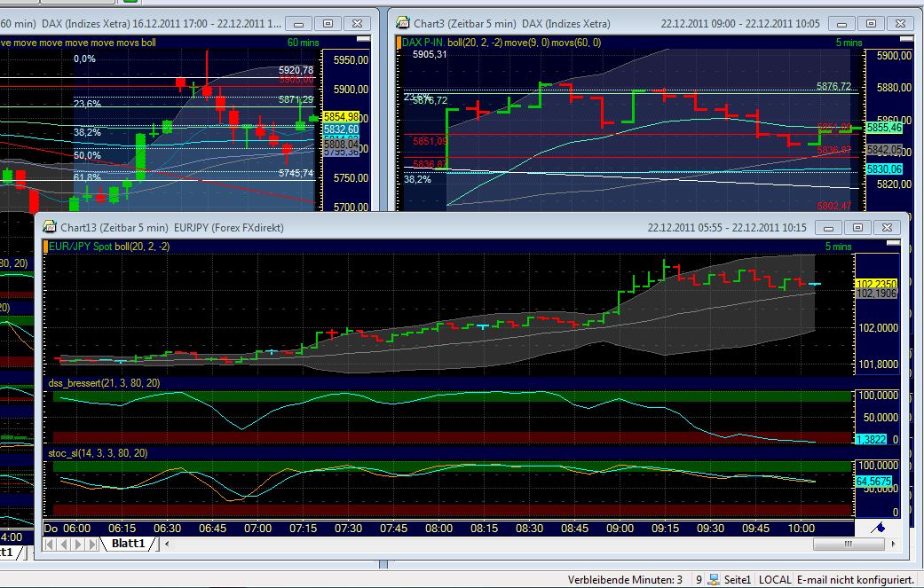This screenshot has height=588, width=924.
Task: Select the blue pointer arrow icon below the scrollbar
Action: coord(879,527)
